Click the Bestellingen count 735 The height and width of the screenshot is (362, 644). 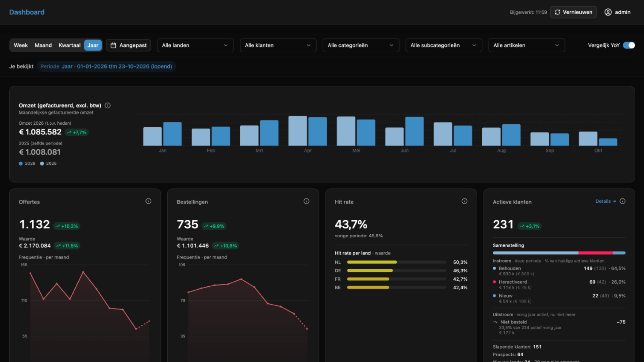pyautogui.click(x=187, y=224)
